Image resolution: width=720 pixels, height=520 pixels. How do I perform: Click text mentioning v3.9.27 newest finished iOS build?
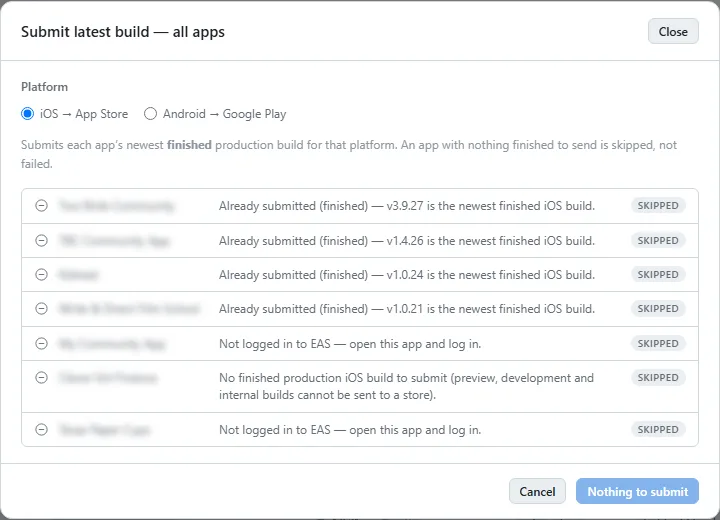click(x=407, y=206)
